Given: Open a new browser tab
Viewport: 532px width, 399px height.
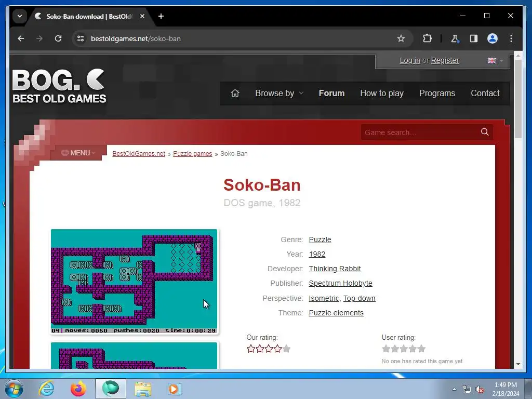Looking at the screenshot, I should (161, 16).
